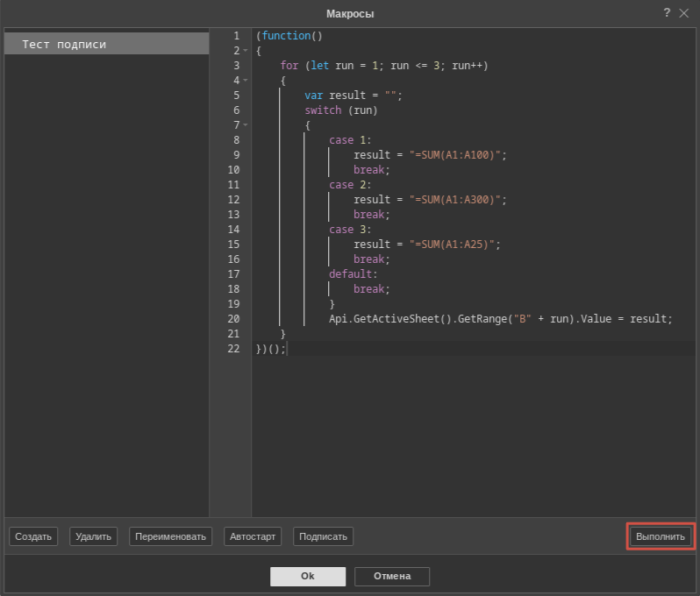Click line number 1 in gutter
This screenshot has height=596, width=700.
[237, 36]
